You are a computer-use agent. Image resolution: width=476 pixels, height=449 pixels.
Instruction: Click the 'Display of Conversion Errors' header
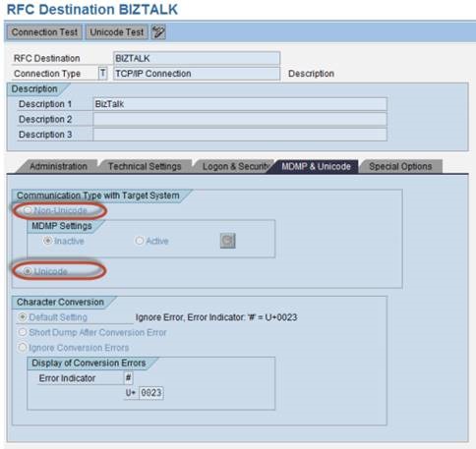89,363
